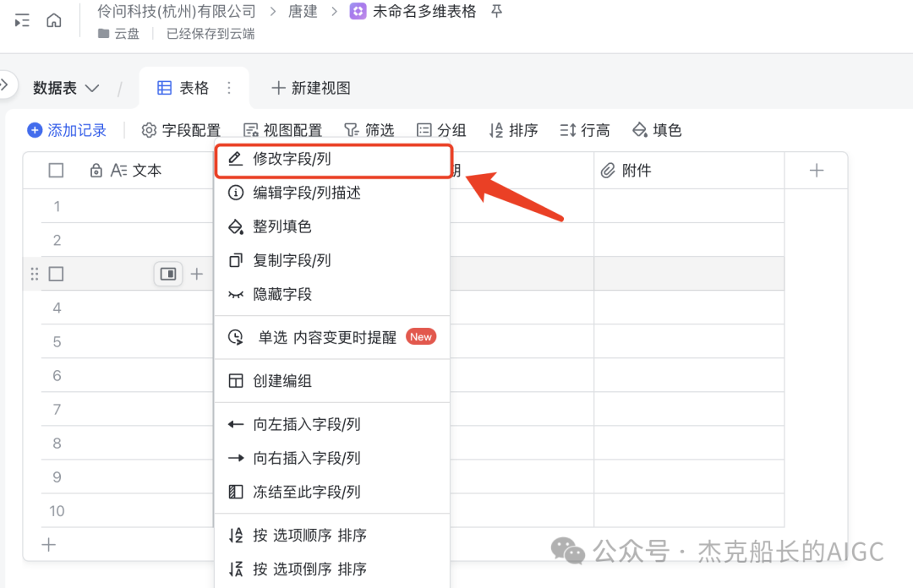Image resolution: width=913 pixels, height=588 pixels.
Task: Click the row drag handle dots
Action: coord(35,274)
